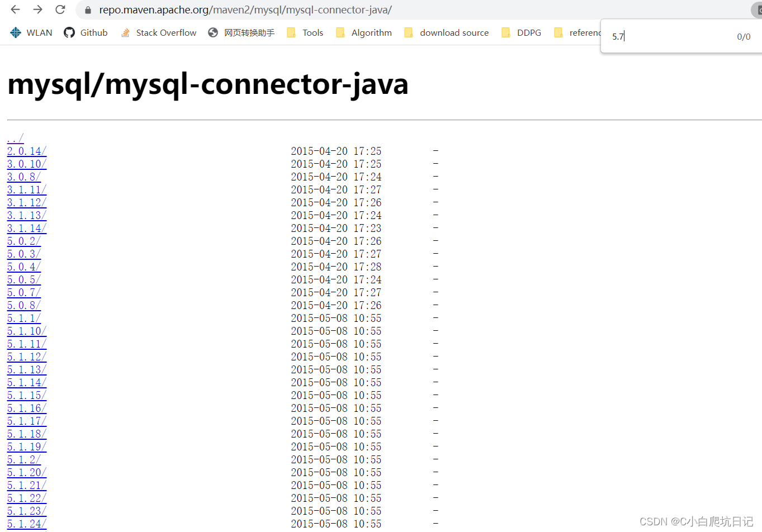
Task: Open the 5.1.2/ directory
Action: tap(24, 459)
